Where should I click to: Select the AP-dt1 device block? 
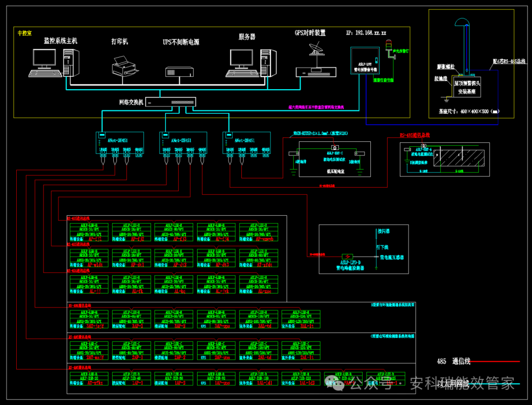(132, 258)
